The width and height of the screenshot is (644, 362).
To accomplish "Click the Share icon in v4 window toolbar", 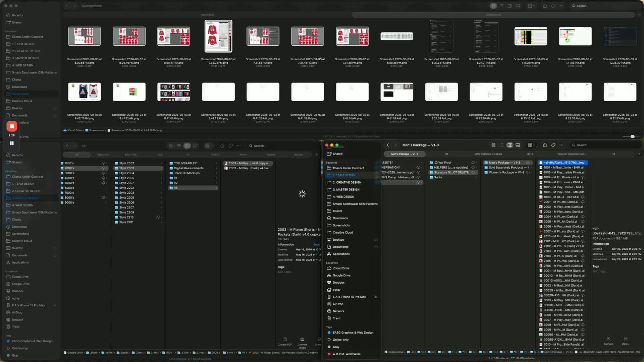I will point(222,146).
